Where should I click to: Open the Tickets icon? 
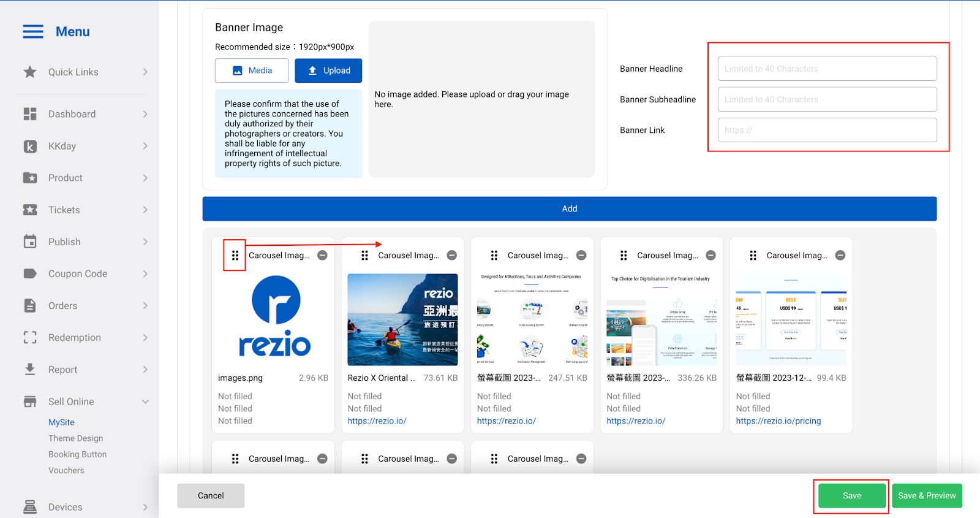pyautogui.click(x=30, y=210)
